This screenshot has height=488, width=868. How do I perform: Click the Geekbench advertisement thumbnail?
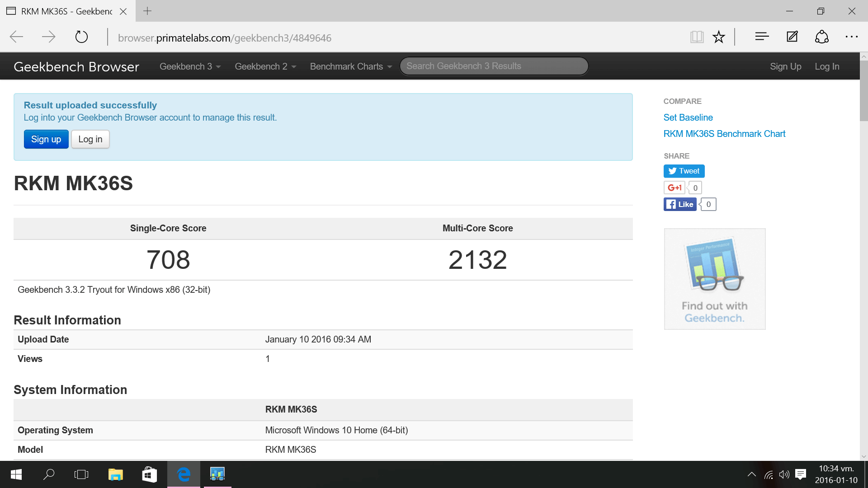(714, 279)
